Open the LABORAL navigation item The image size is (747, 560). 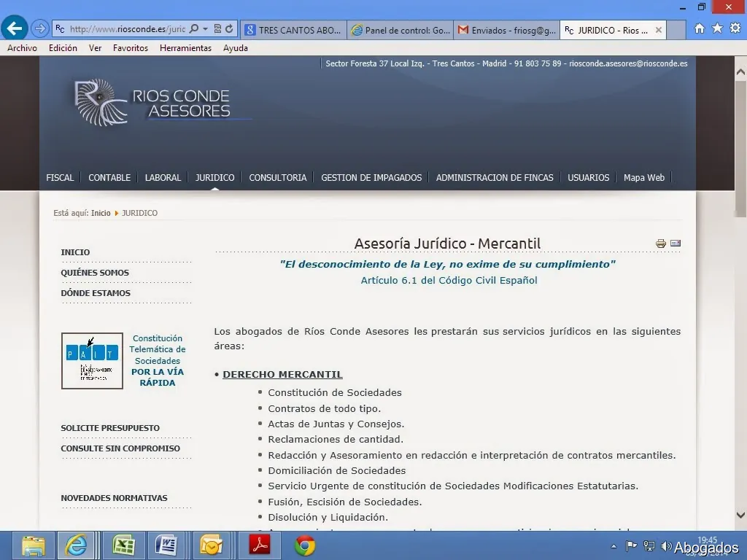163,177
